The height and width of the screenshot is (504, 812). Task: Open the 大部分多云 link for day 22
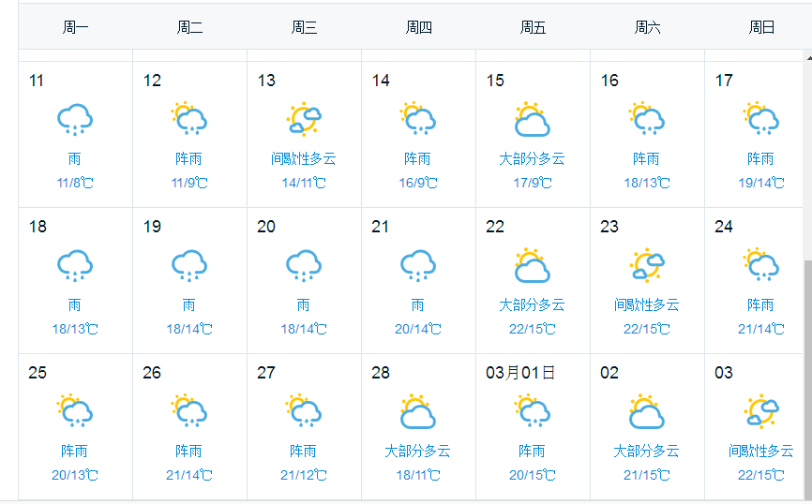(x=532, y=304)
